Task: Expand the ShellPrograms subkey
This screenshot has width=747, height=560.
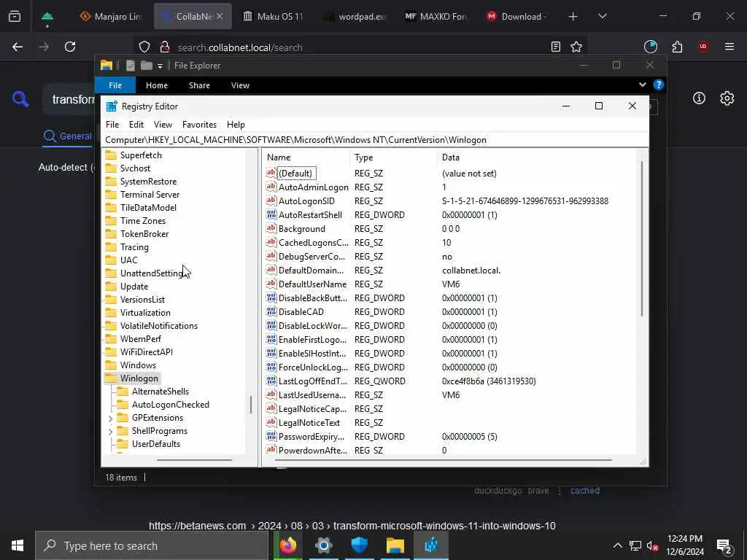Action: [111, 432]
